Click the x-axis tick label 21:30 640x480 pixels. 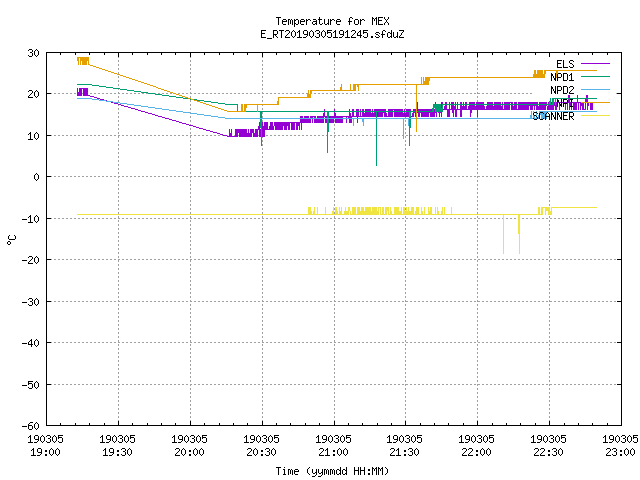click(404, 452)
